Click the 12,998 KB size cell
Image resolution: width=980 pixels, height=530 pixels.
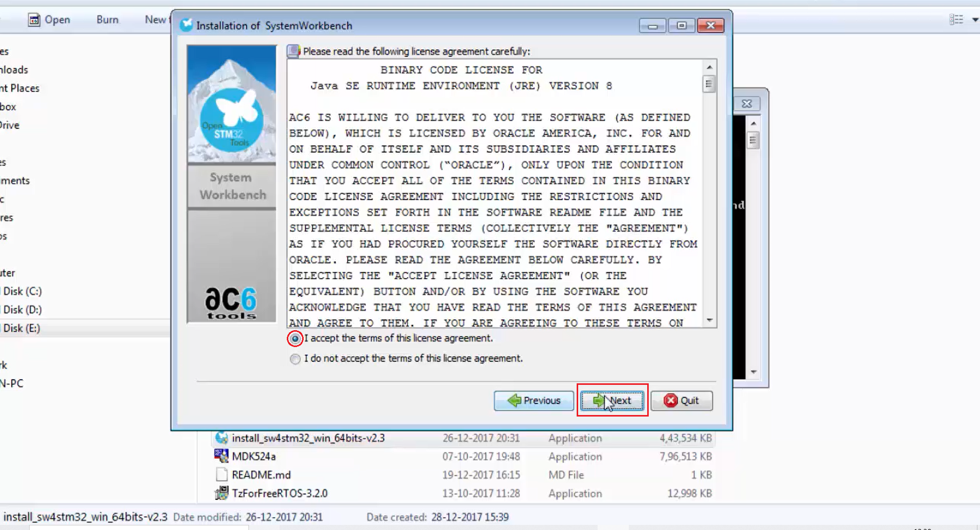click(x=690, y=493)
